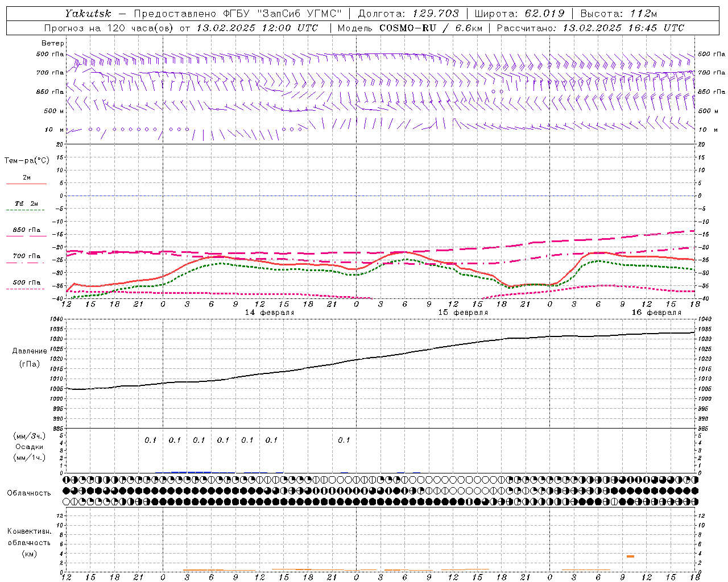Click the last '0.1' precipitation value before 15 февраля
Viewport: 728px width, 582px height.
click(x=344, y=440)
